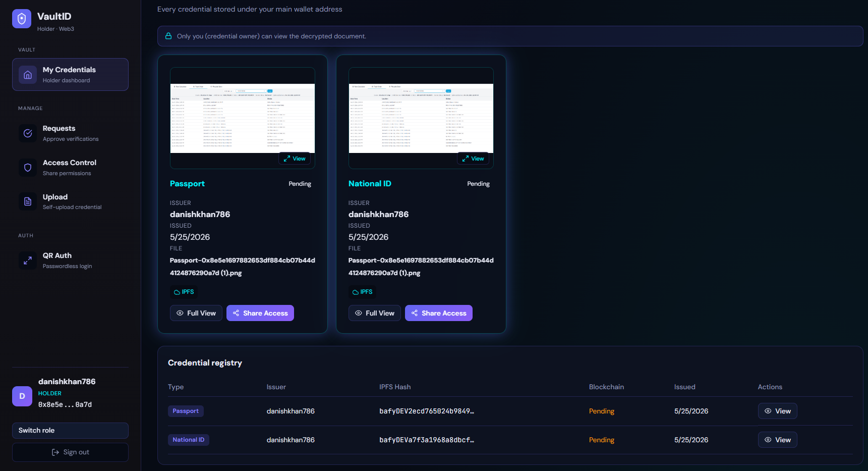Screen dimensions: 868x471
Task: Click the D user avatar
Action: point(22,396)
